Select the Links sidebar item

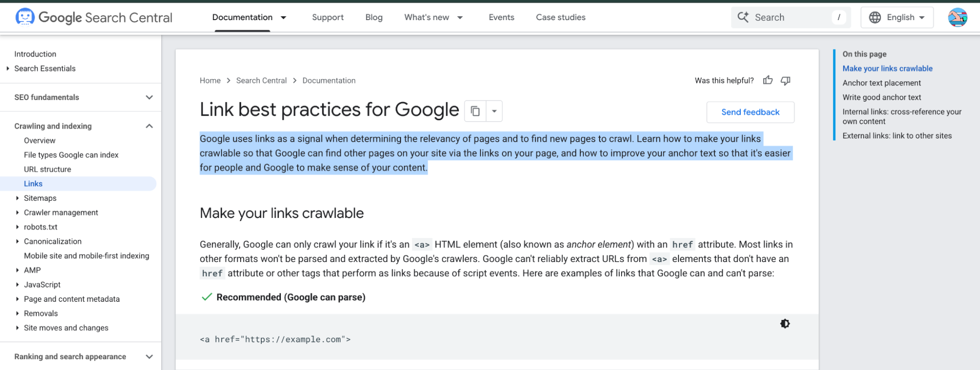(78, 184)
